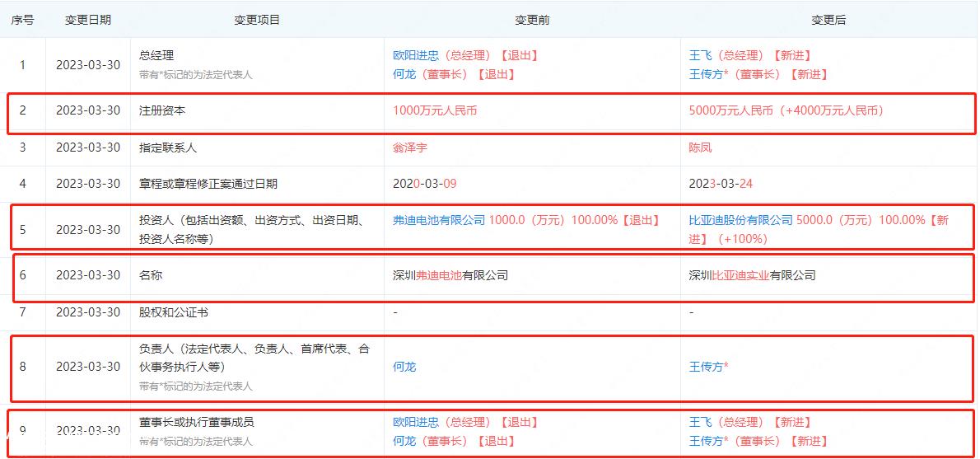The width and height of the screenshot is (980, 459).
Task: Click the 2023-03-30 date in the 章程 row
Action: pos(88,184)
